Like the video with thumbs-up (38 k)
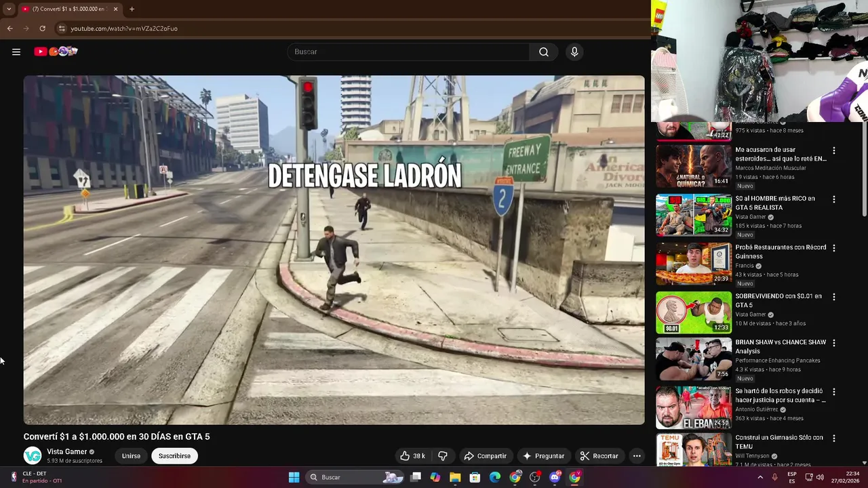Image resolution: width=868 pixels, height=488 pixels. click(412, 456)
